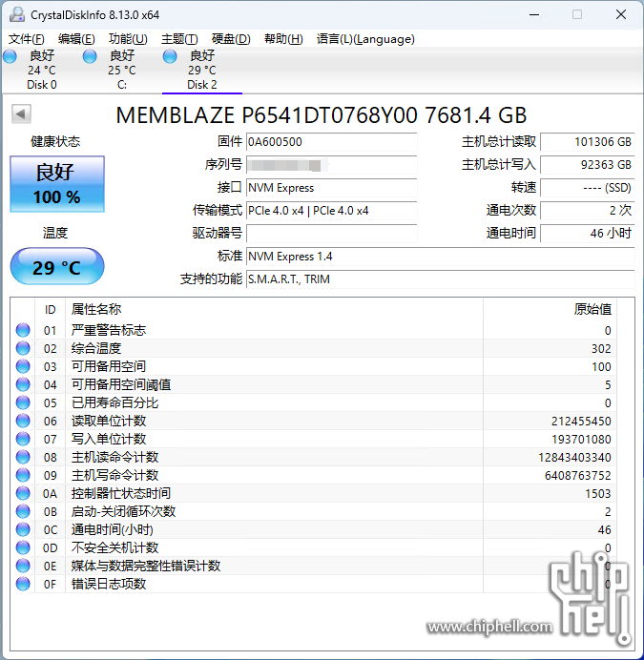Switch to the Disk 0 tab
Image resolution: width=644 pixels, height=660 pixels.
(42, 70)
